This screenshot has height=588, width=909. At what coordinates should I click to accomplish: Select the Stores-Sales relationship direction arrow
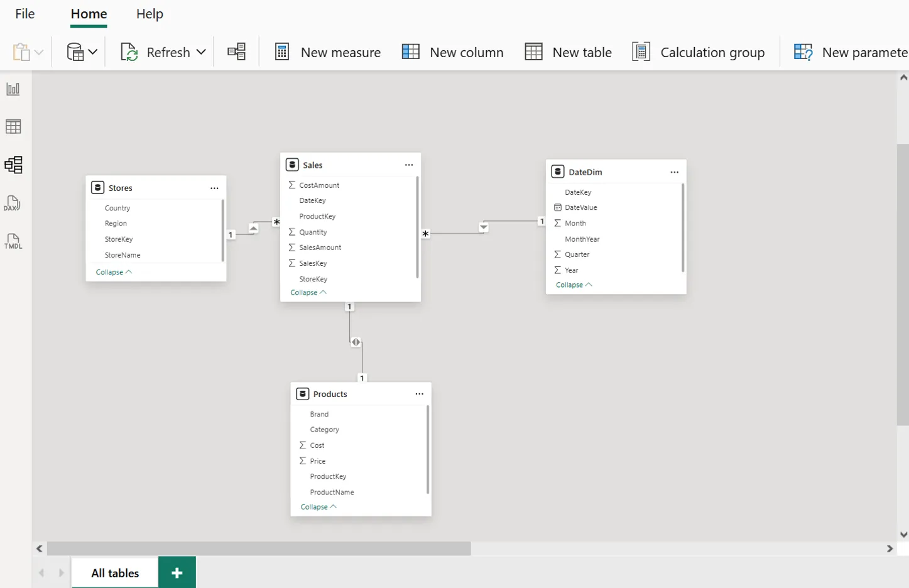coord(253,229)
